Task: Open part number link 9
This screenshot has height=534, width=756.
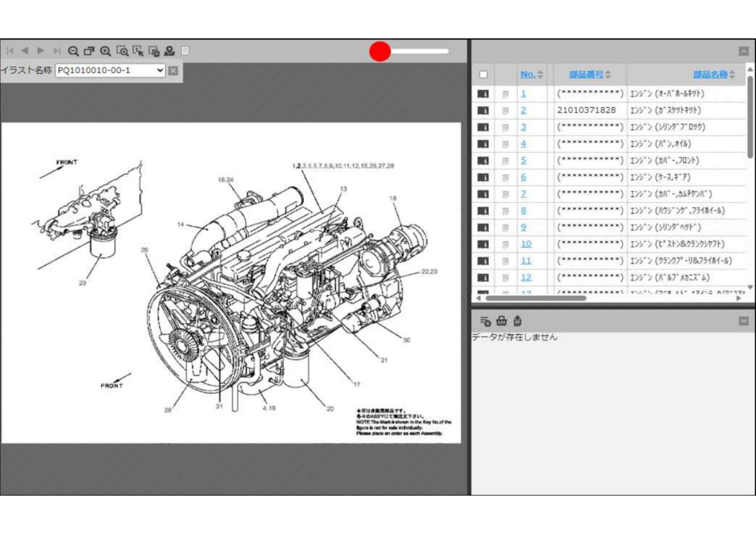Action: click(523, 227)
